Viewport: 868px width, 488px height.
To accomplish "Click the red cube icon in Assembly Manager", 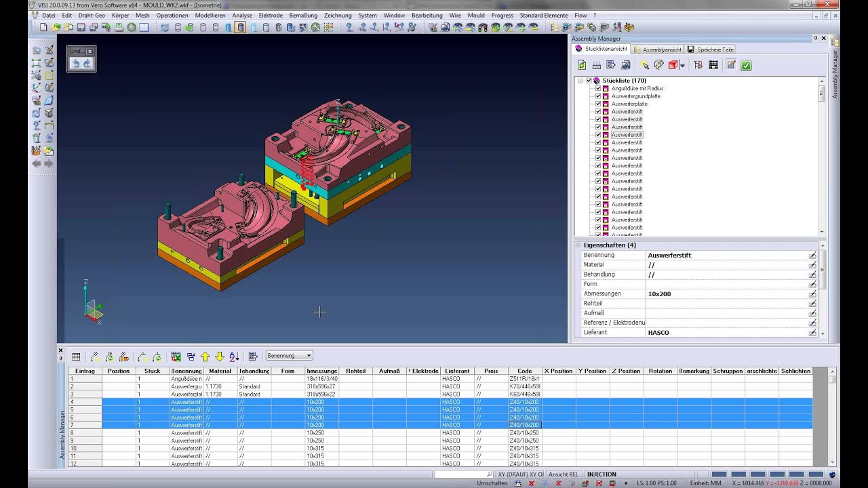I will [x=673, y=65].
